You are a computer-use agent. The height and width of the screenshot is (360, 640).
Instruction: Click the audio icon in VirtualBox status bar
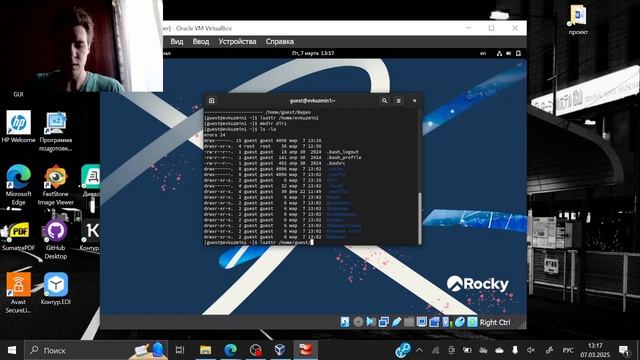pos(371,322)
